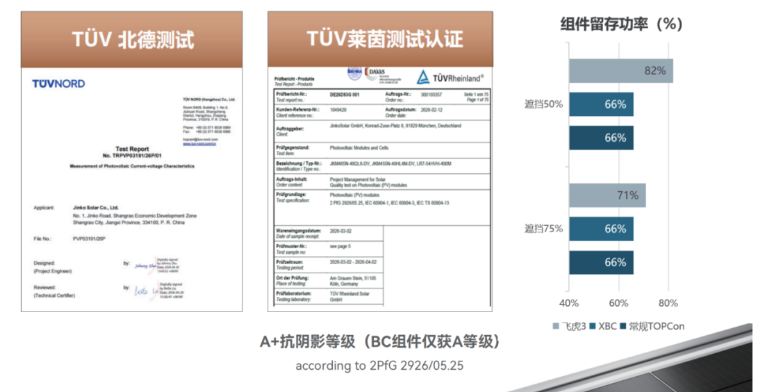Image resolution: width=760 pixels, height=392 pixels.
Task: Click the 'Applicant:' label
Action: [x=43, y=208]
